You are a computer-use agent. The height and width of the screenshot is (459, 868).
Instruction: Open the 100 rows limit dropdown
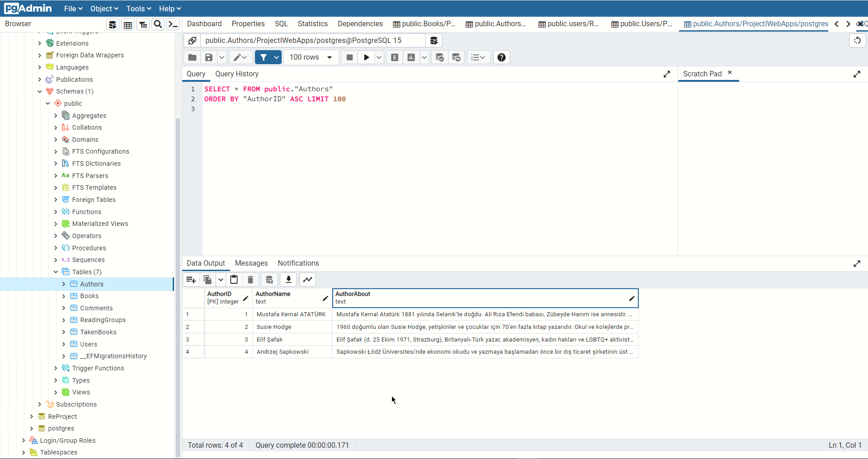pyautogui.click(x=311, y=57)
